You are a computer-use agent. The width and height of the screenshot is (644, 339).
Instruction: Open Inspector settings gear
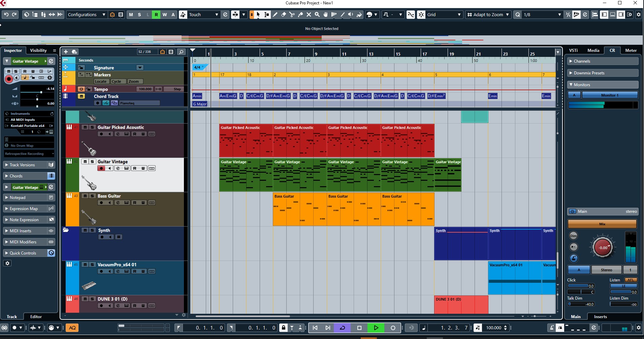7,263
